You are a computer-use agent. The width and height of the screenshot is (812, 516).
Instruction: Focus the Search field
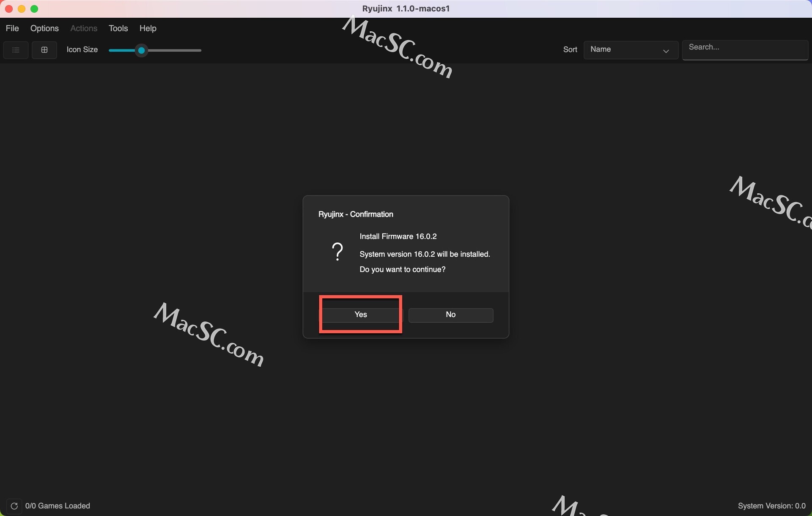[x=745, y=50]
